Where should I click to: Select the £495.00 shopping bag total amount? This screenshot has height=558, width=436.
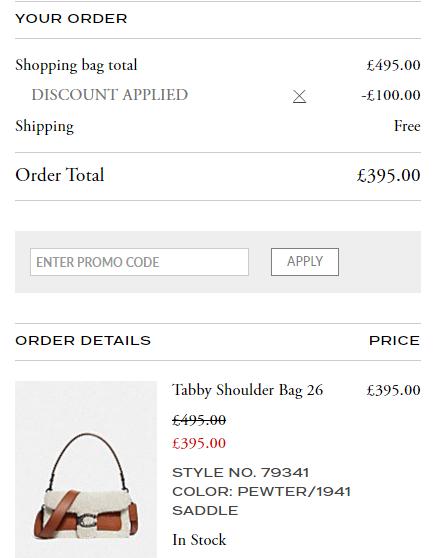(x=394, y=65)
